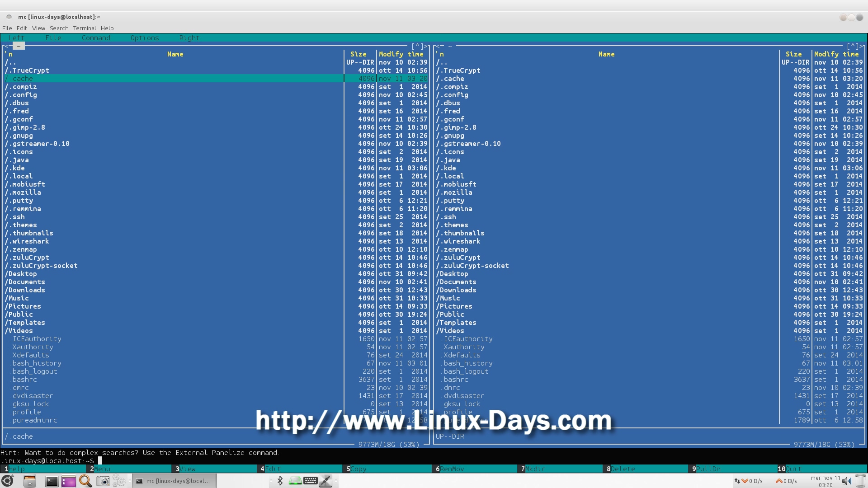
Task: Launch the screenshot camera tool
Action: pos(103,481)
